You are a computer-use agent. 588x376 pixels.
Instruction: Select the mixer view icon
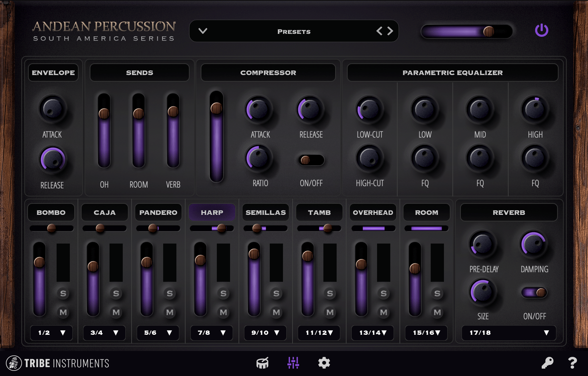293,363
